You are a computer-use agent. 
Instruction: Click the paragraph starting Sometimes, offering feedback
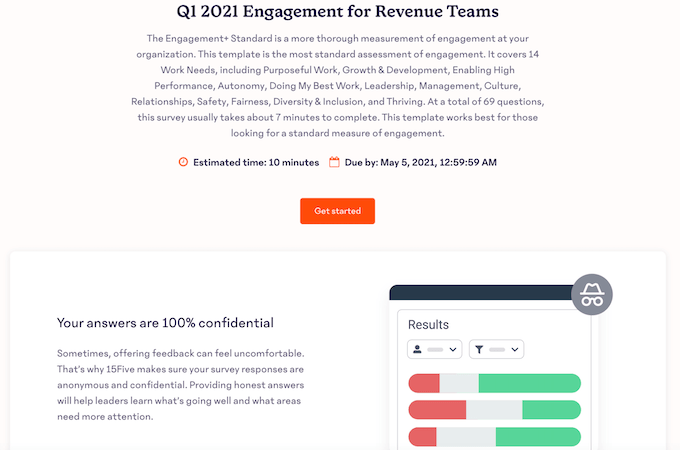click(x=181, y=385)
